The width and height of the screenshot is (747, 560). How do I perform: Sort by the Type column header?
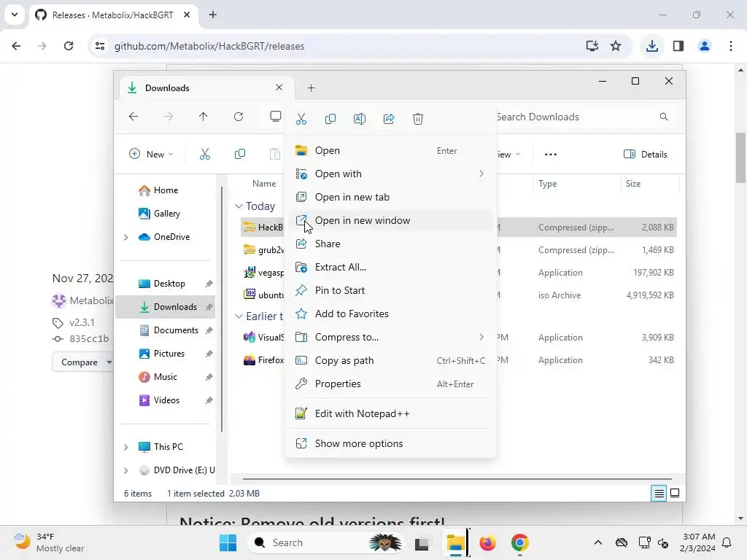pos(576,184)
